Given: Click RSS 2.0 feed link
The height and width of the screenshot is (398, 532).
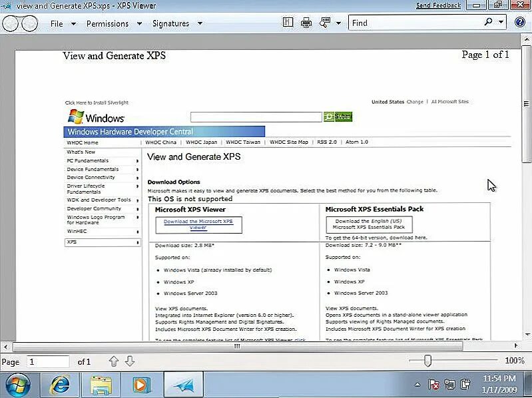Looking at the screenshot, I should tap(327, 142).
